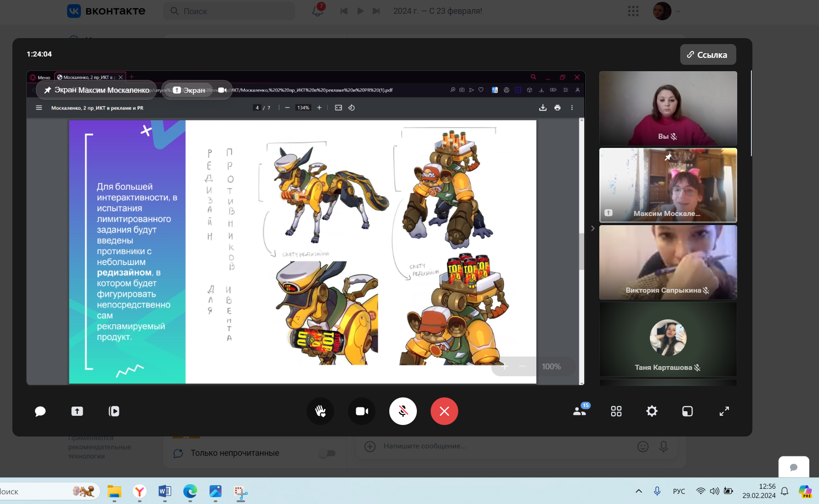The width and height of the screenshot is (819, 504).
Task: Open the shared video playback option
Action: [114, 411]
